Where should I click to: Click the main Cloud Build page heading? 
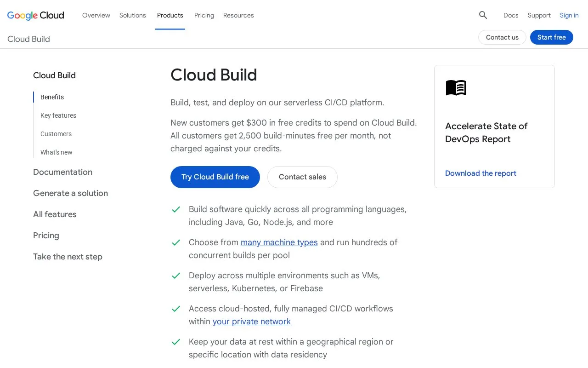click(214, 75)
